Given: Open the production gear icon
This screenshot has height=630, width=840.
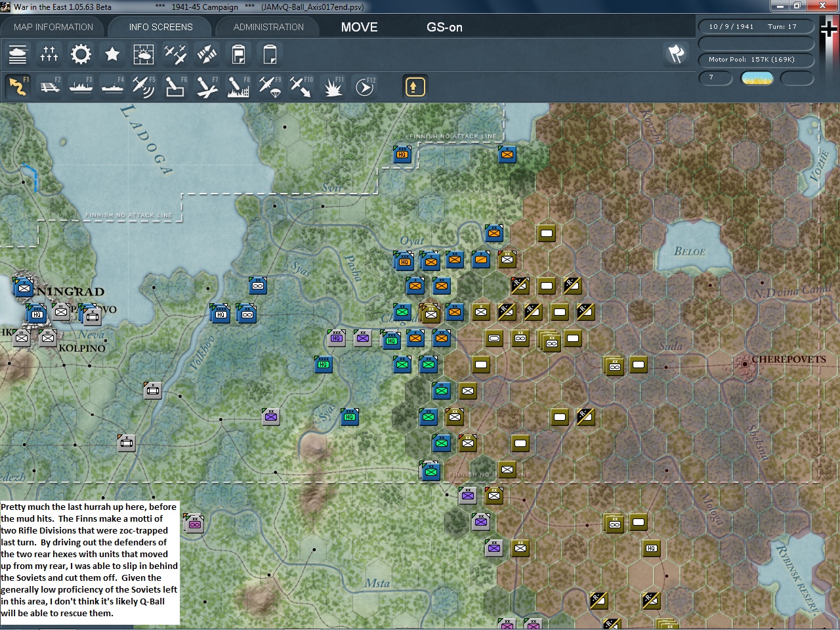Looking at the screenshot, I should [x=81, y=54].
